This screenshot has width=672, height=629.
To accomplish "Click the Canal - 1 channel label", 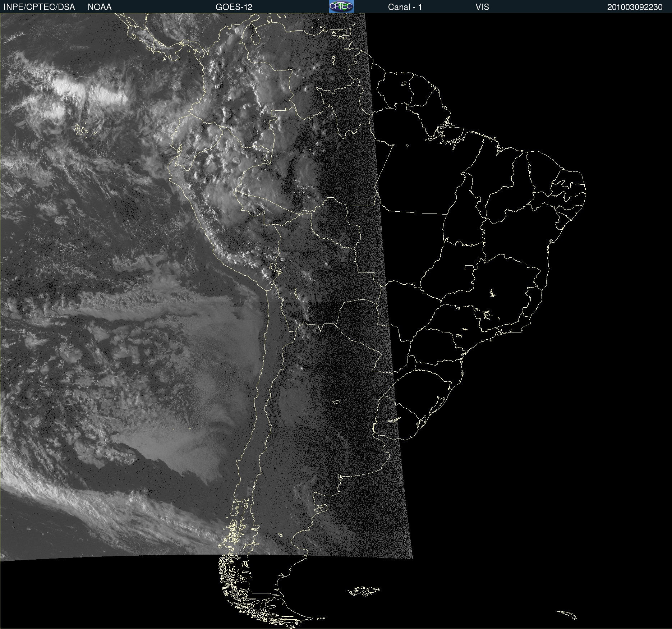I will tap(405, 7).
